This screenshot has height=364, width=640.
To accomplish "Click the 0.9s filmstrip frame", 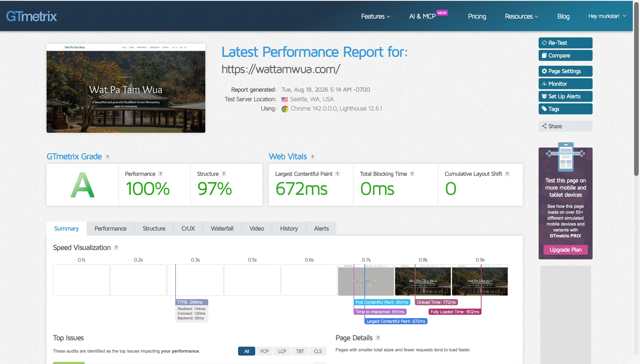I will tap(480, 280).
